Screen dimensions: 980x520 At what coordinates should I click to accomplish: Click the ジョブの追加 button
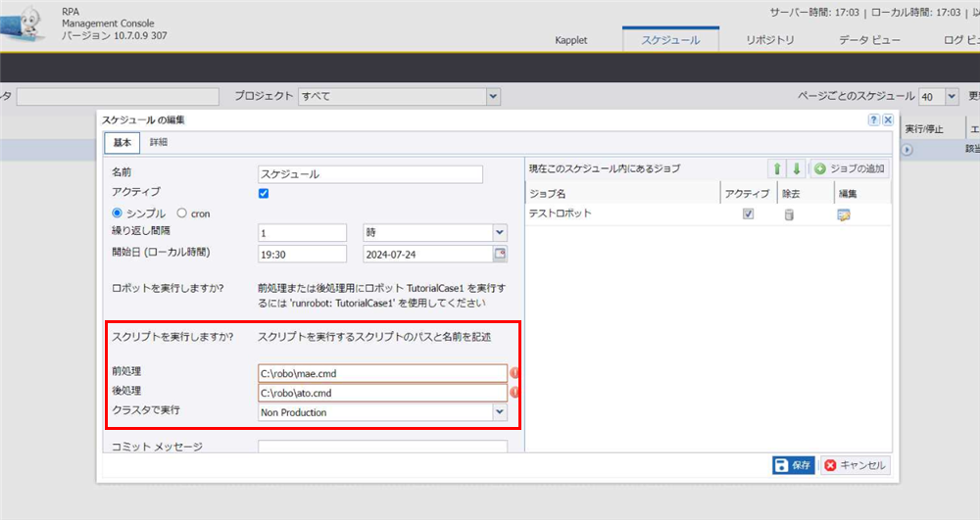850,168
